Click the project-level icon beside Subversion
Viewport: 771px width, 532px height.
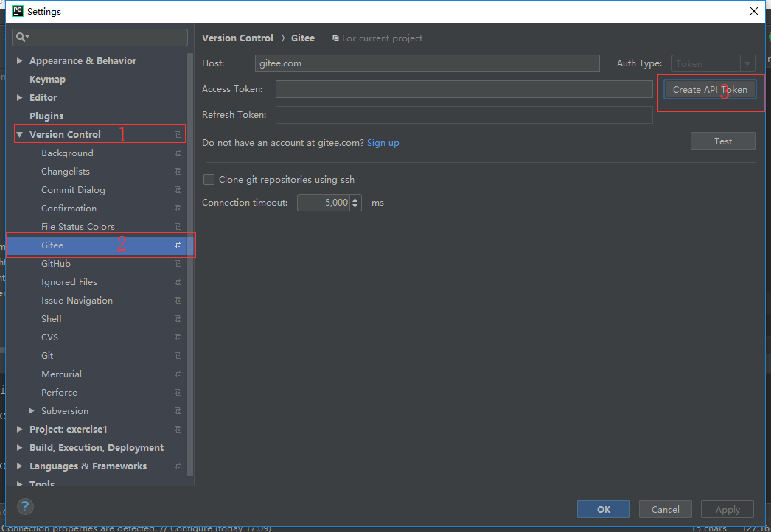pos(178,411)
